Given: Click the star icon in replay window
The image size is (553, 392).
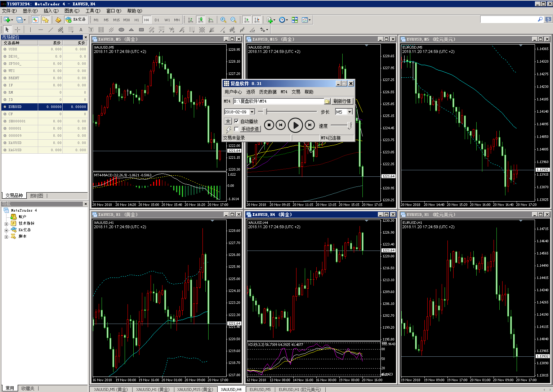Looking at the screenshot, I should point(228,121).
